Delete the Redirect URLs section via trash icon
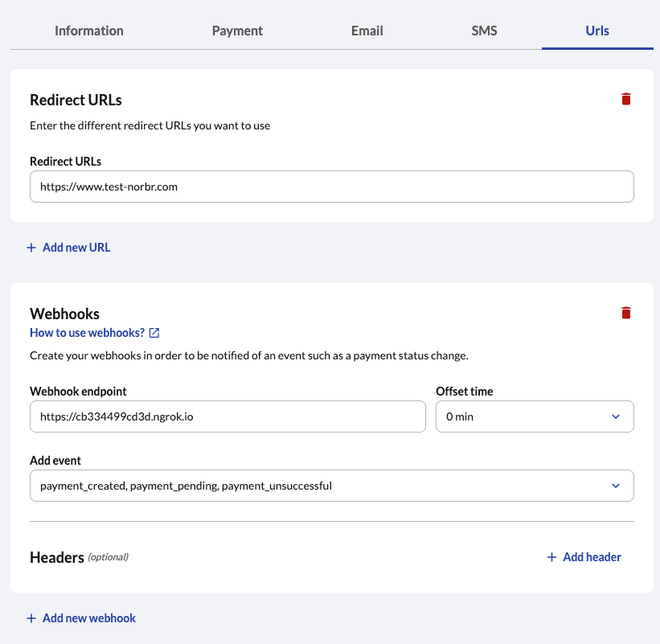Image resolution: width=660 pixels, height=644 pixels. click(626, 99)
